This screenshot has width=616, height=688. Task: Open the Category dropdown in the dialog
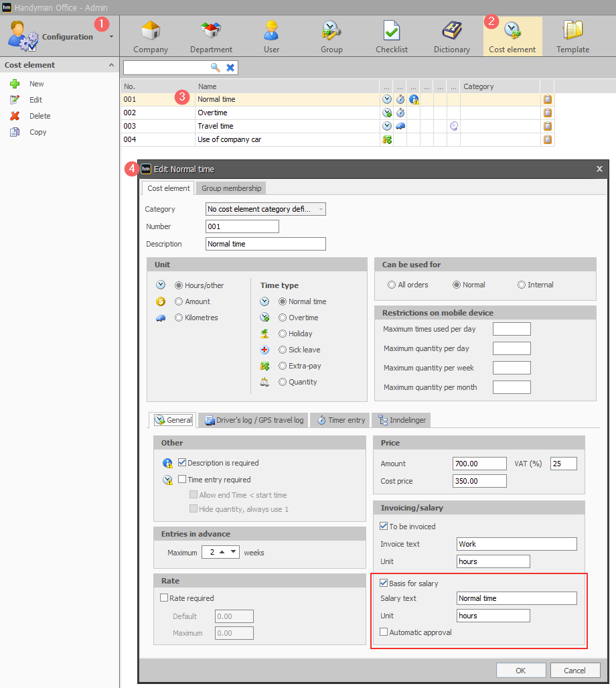pyautogui.click(x=266, y=209)
